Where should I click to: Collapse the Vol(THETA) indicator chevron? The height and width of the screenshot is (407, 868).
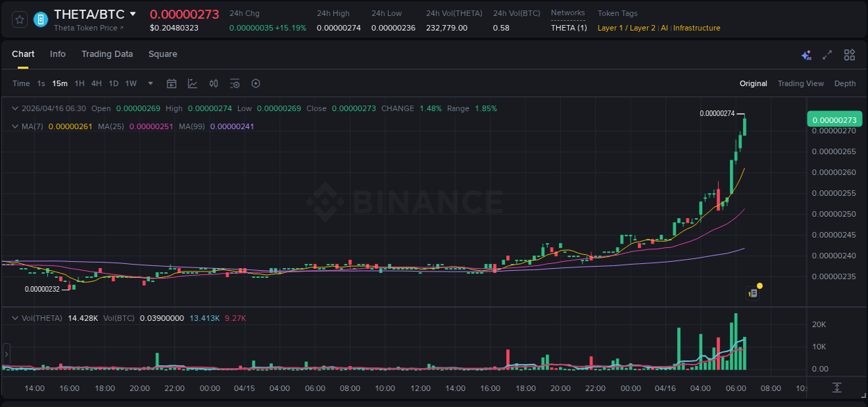pyautogui.click(x=15, y=318)
